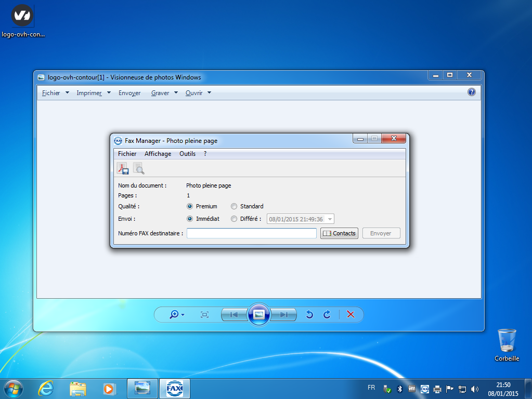Image resolution: width=532 pixels, height=399 pixels.
Task: Open the Imprimer dropdown menu
Action: point(94,93)
